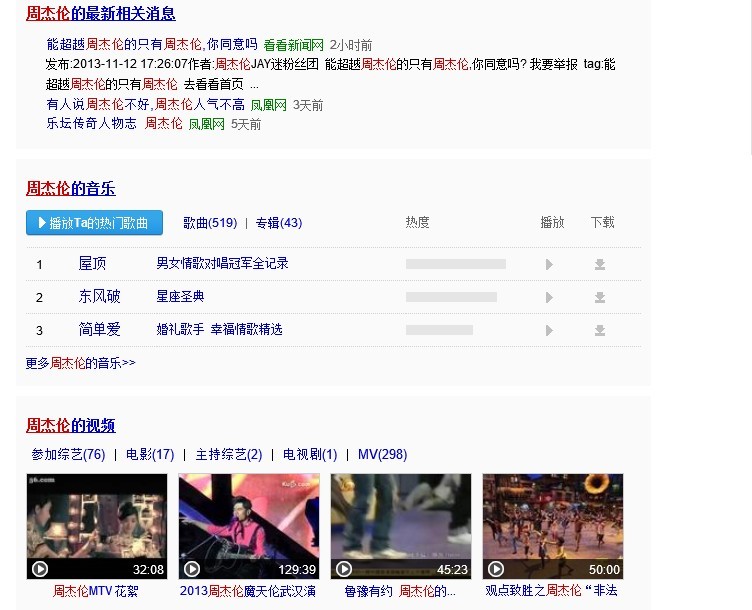The width and height of the screenshot is (752, 610).
Task: Click the play icon on the 32:08 video
Action: 40,569
